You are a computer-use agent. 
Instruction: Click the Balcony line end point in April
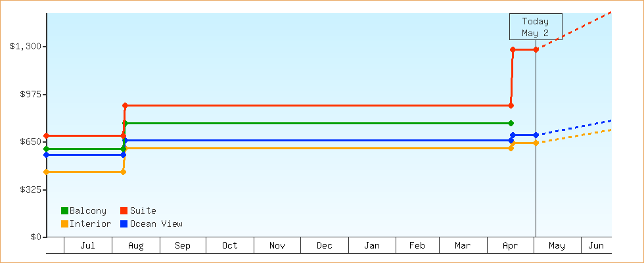(511, 124)
